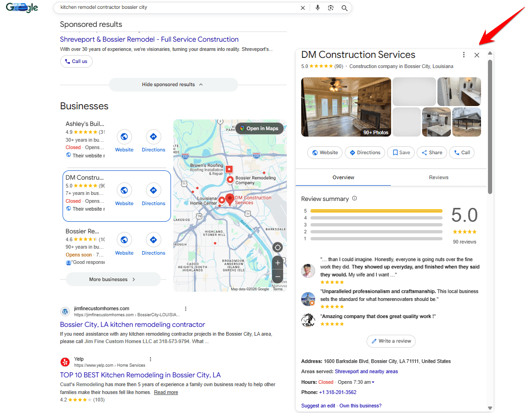This screenshot has height=413, width=532.
Task: Click the Write a review button
Action: point(391,341)
